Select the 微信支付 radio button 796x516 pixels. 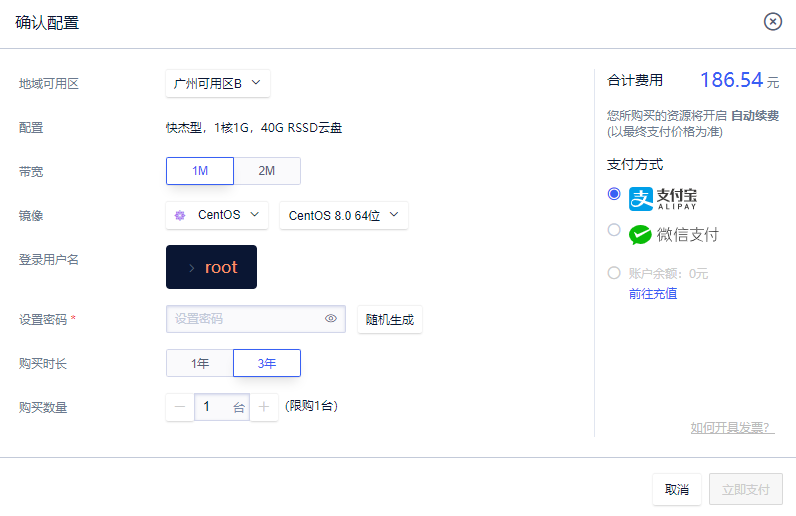tap(614, 230)
